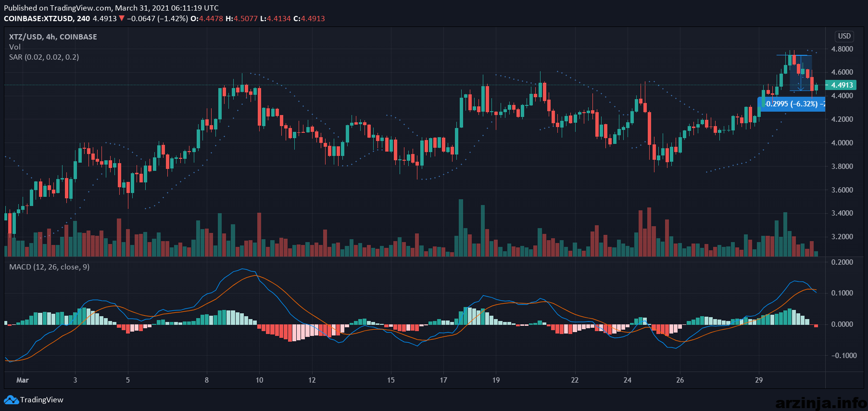The image size is (868, 411).
Task: Click the green 4.4913 current price label
Action: (x=841, y=85)
